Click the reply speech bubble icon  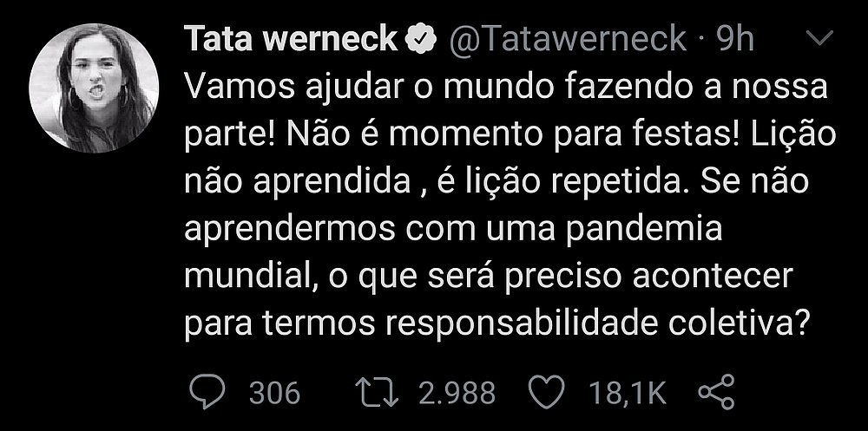(207, 392)
